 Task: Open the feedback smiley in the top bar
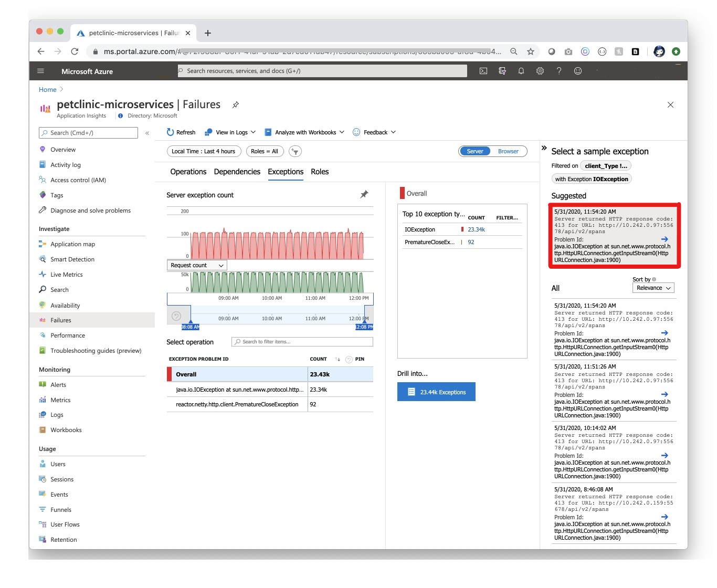(578, 71)
